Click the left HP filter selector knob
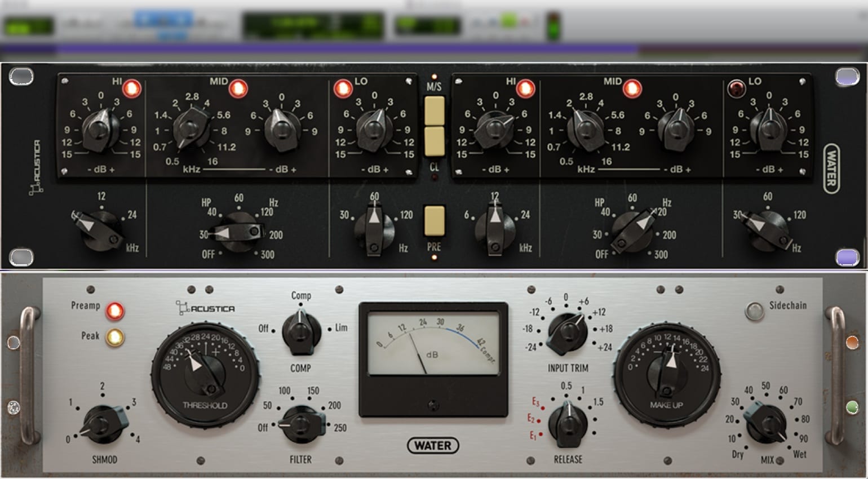This screenshot has height=479, width=868. coord(239,232)
